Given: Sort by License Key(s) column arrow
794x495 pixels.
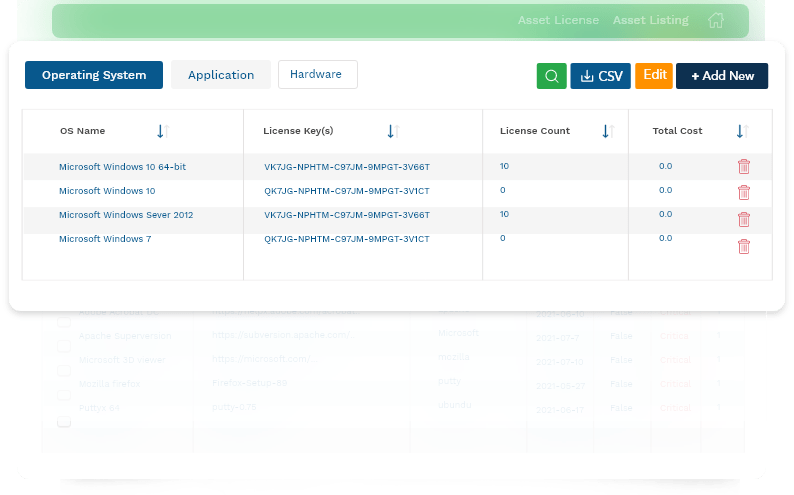Looking at the screenshot, I should click(x=393, y=131).
